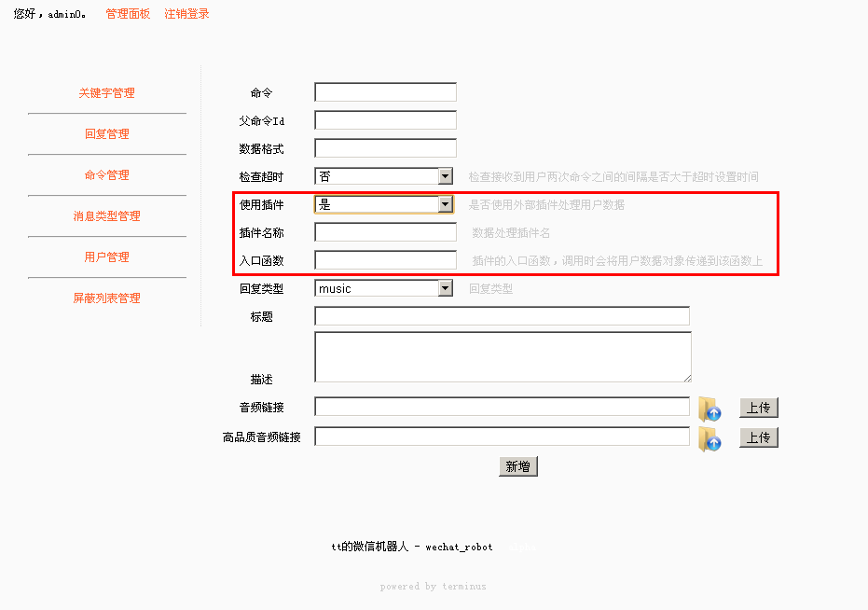Click the 管理面板 link

(128, 14)
